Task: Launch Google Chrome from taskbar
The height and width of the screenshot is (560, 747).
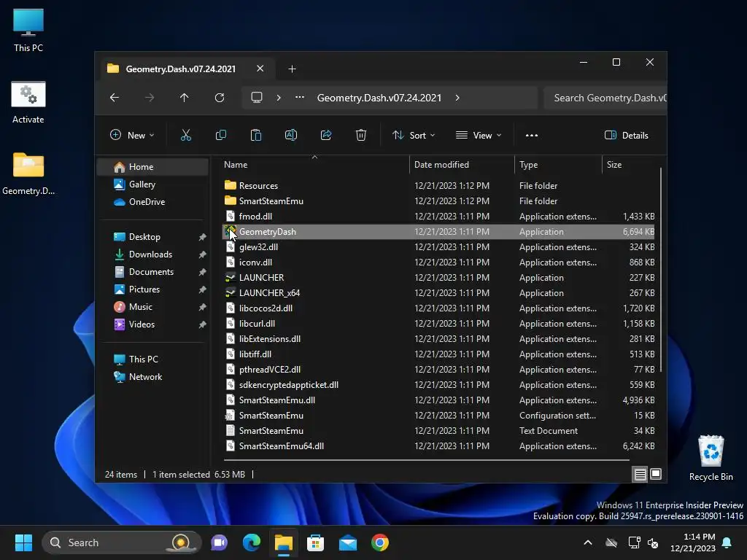Action: pos(379,542)
